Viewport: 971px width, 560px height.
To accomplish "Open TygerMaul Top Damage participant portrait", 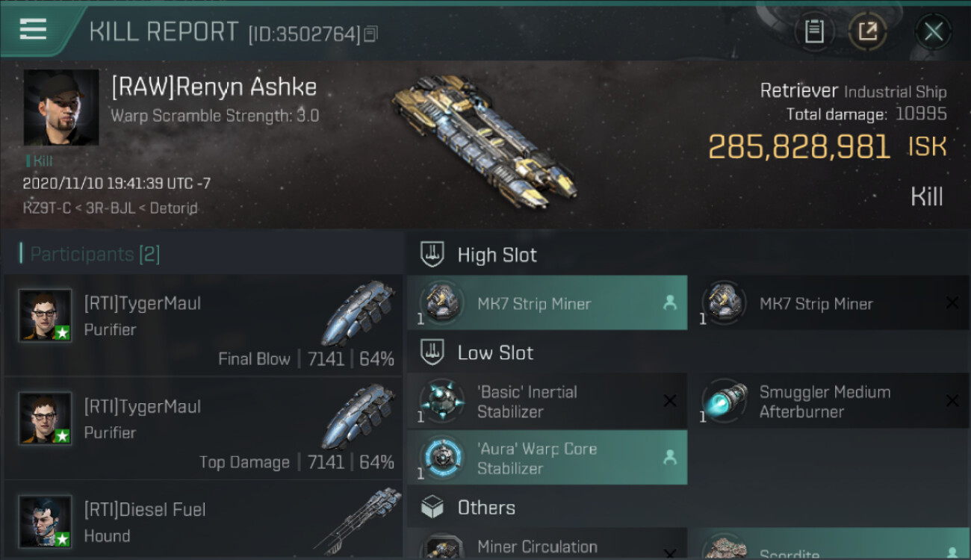I will point(46,418).
